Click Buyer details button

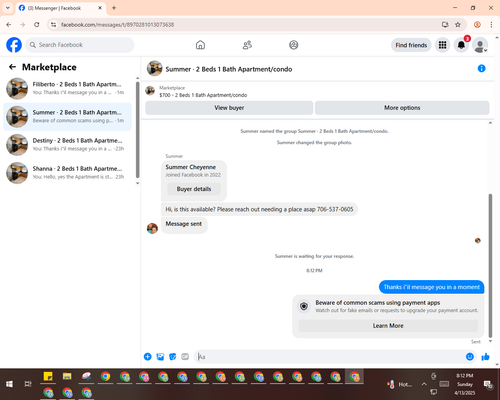point(194,189)
